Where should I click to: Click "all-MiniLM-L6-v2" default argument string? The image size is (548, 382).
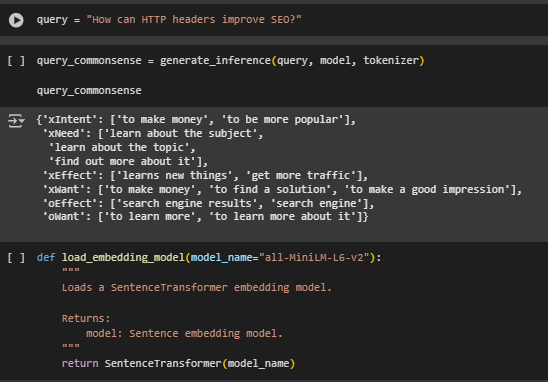coord(314,258)
